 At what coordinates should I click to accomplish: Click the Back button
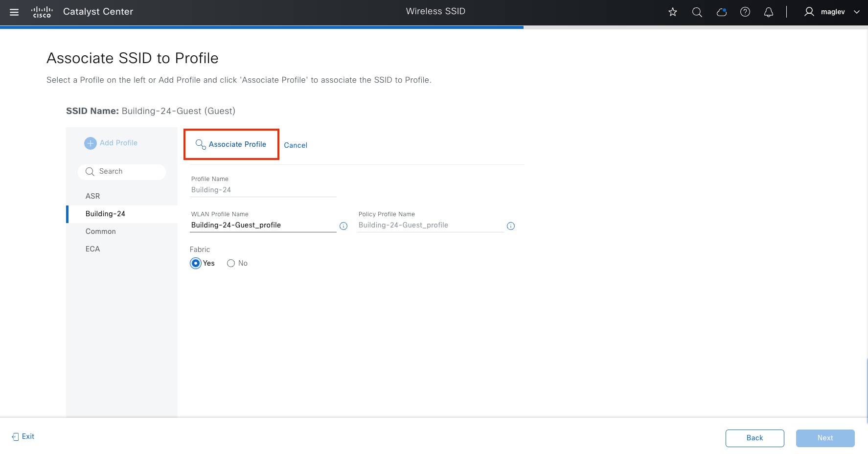tap(754, 438)
